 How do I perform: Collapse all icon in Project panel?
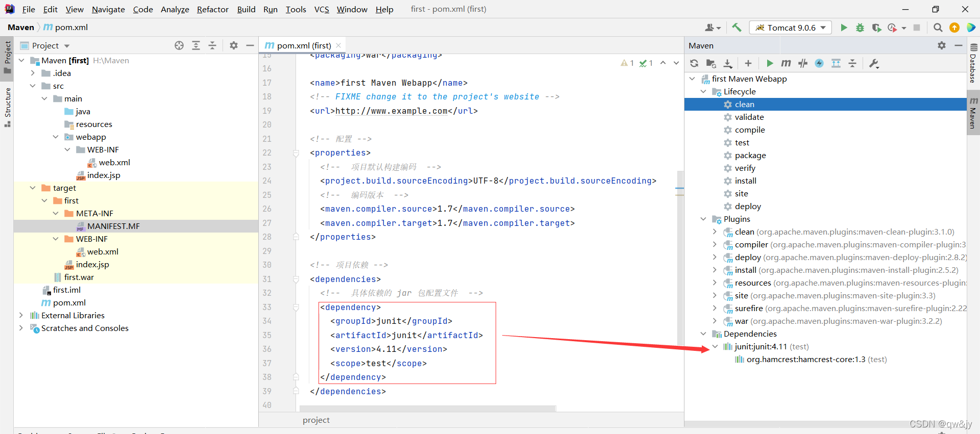click(x=212, y=45)
